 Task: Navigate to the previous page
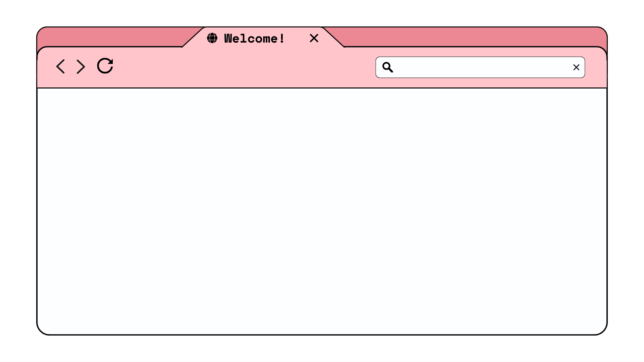(60, 67)
